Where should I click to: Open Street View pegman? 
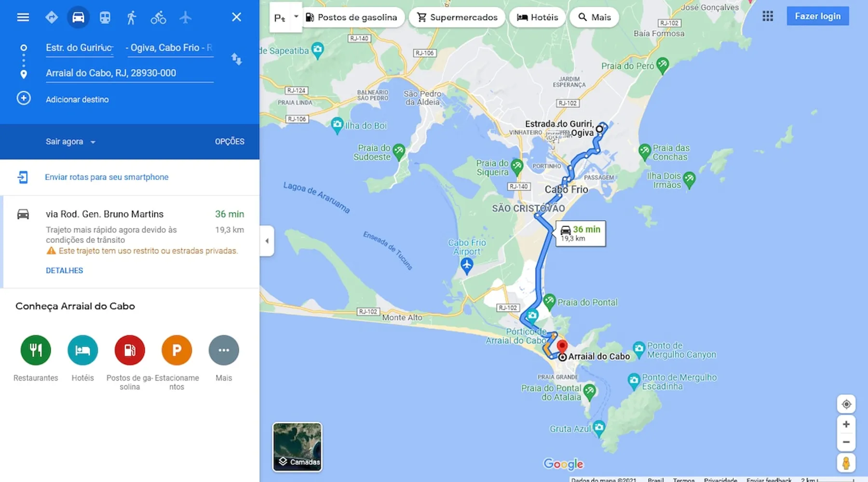846,463
